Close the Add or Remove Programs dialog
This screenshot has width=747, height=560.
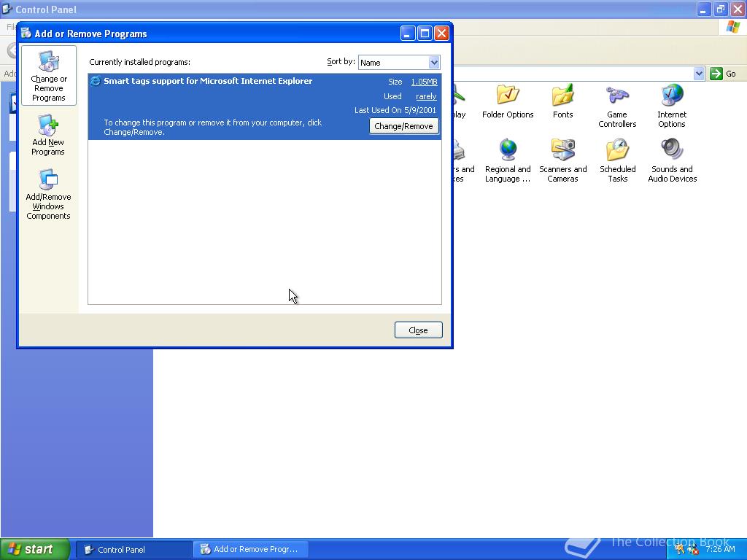[x=418, y=330]
